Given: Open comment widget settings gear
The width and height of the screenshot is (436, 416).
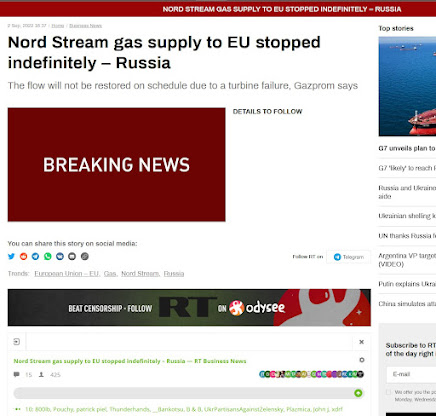Looking at the screenshot, I should point(362,360).
